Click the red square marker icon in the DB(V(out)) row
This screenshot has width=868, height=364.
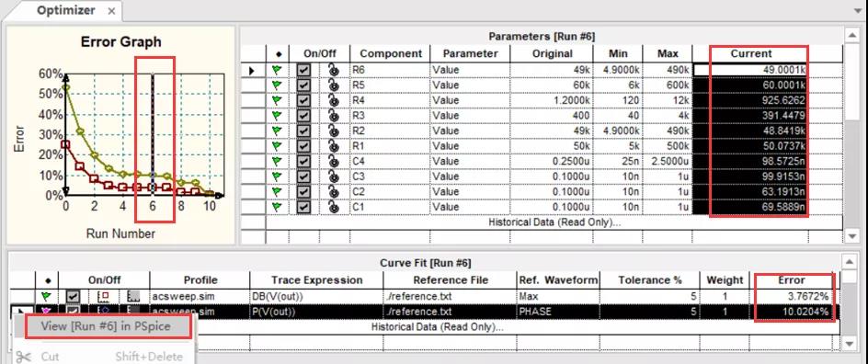pyautogui.click(x=103, y=297)
